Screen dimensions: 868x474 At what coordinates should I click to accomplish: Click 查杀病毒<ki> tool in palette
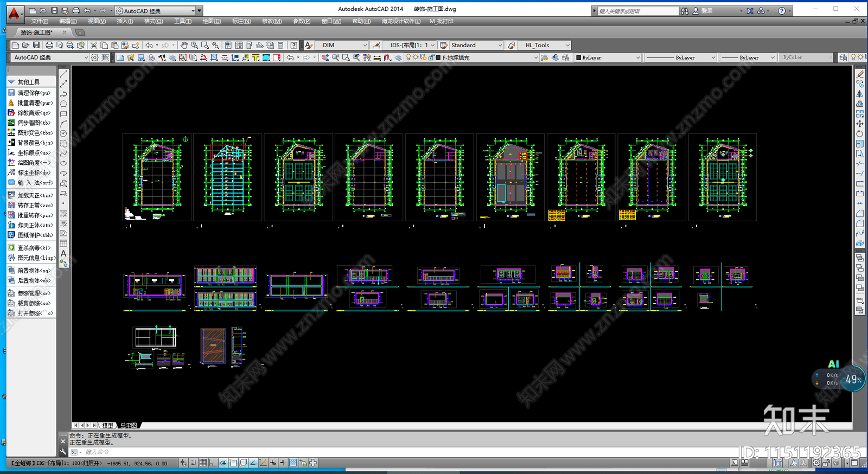pos(31,248)
